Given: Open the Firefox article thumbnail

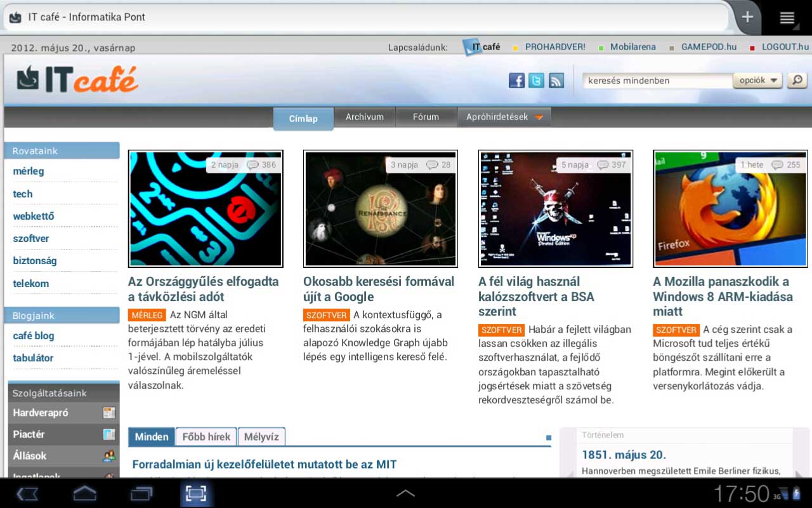Looking at the screenshot, I should [730, 209].
